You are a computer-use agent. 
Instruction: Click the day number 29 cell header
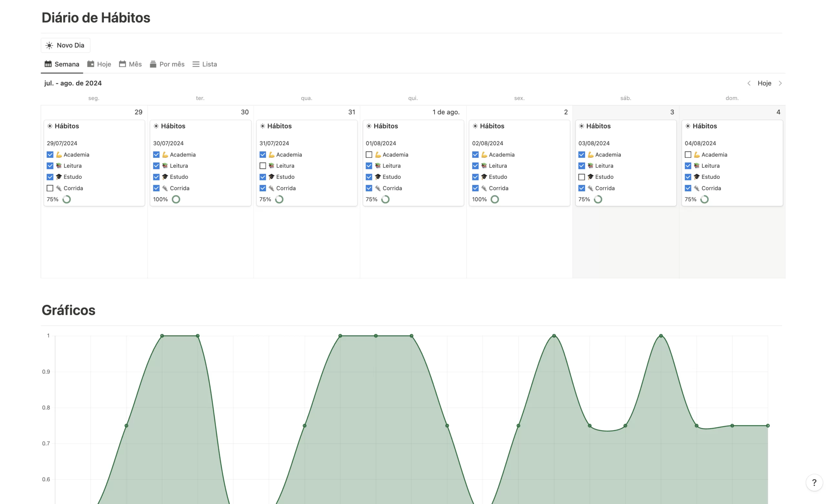point(138,112)
